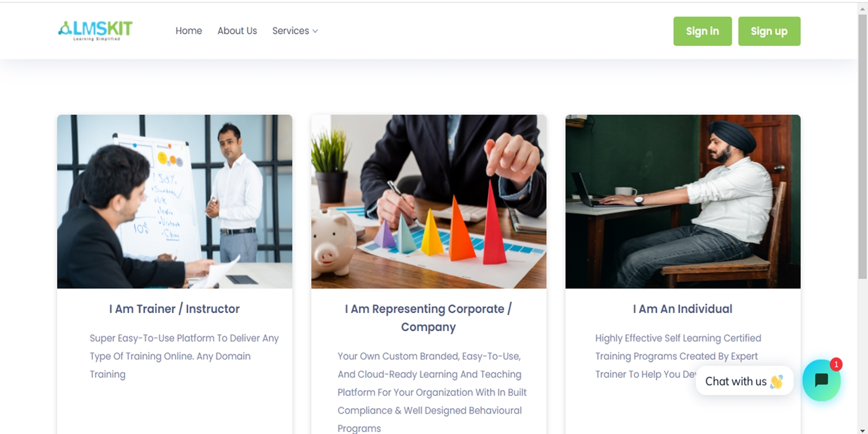Go to the Home page
The image size is (868, 434).
tap(188, 30)
